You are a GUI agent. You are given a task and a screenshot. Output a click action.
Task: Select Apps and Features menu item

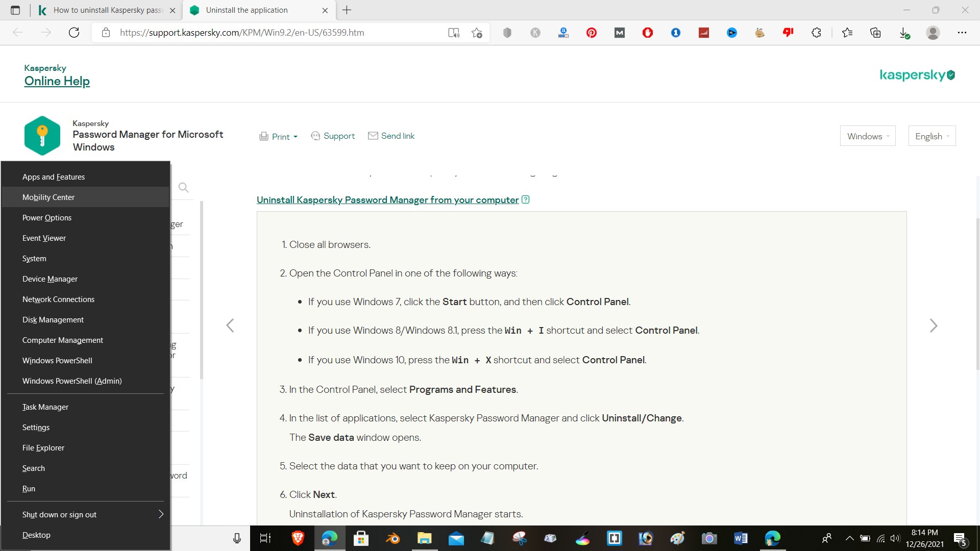86,177
